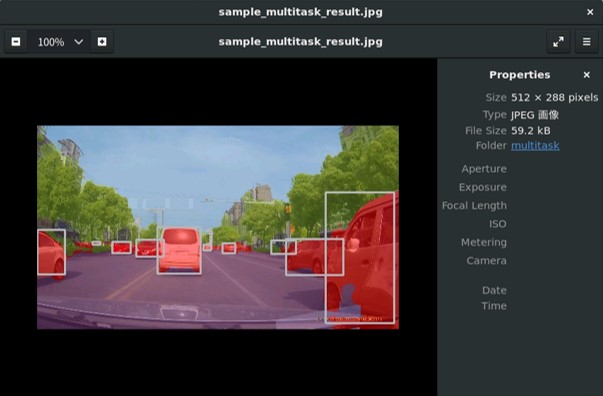
Task: Expand the zoom level dropdown chevron
Action: tap(78, 42)
